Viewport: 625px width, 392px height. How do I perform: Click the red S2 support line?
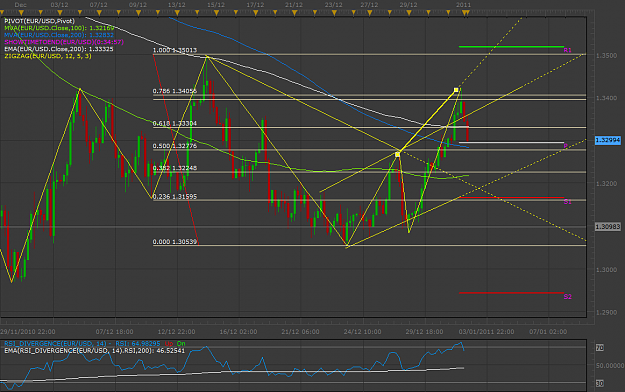[511, 293]
